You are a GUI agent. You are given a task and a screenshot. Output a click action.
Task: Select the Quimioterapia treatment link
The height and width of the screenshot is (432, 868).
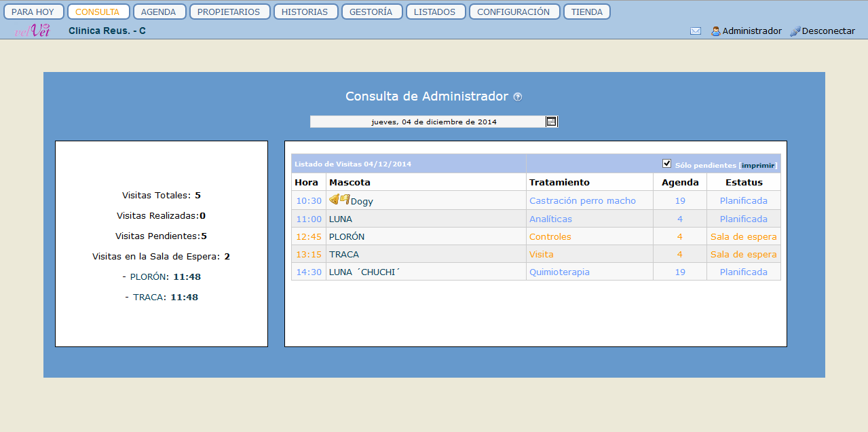pyautogui.click(x=559, y=272)
